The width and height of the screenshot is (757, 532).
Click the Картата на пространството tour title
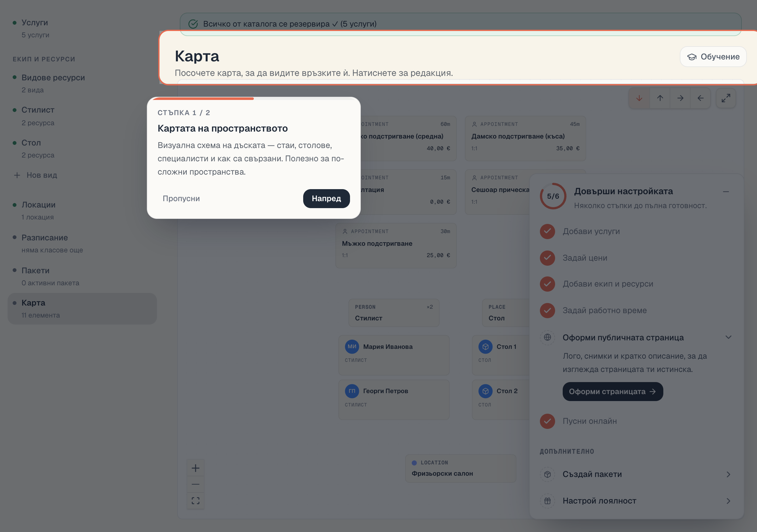(x=222, y=128)
